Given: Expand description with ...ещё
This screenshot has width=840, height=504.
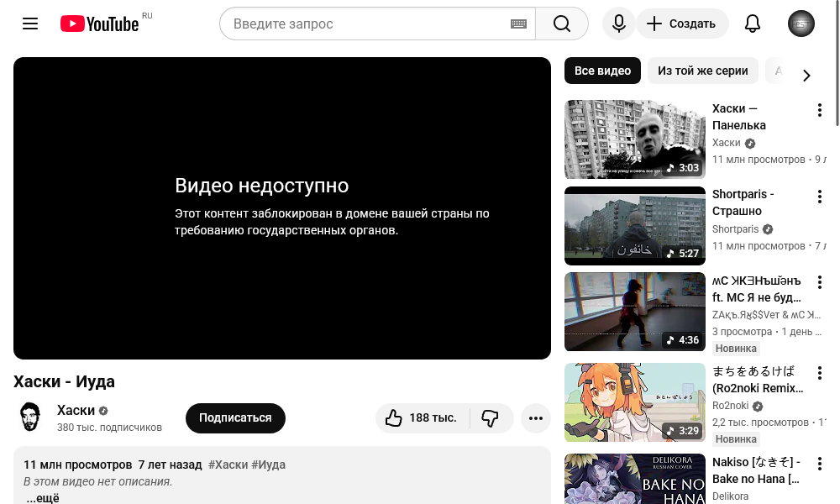Looking at the screenshot, I should point(43,497).
